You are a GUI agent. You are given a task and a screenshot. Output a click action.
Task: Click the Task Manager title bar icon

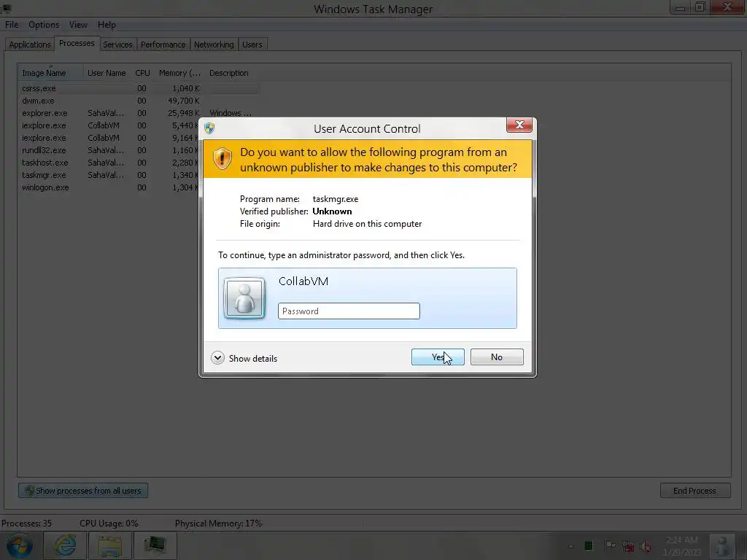[6, 8]
